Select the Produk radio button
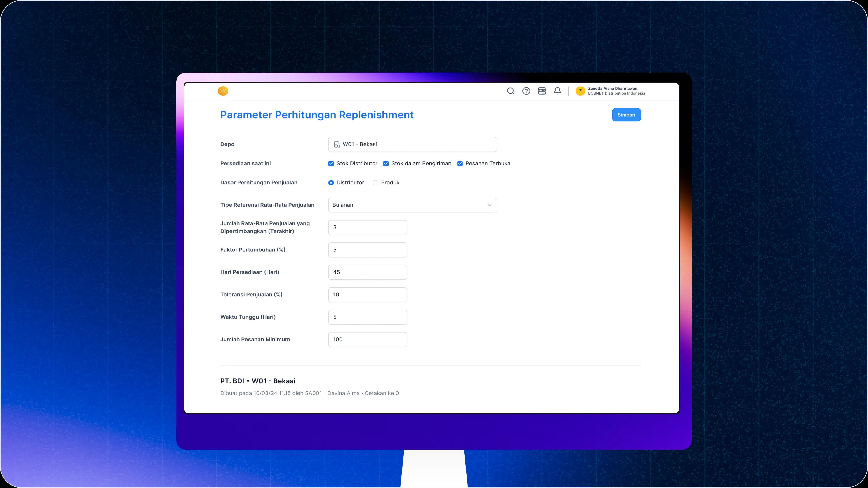This screenshot has width=868, height=488. coord(375,183)
